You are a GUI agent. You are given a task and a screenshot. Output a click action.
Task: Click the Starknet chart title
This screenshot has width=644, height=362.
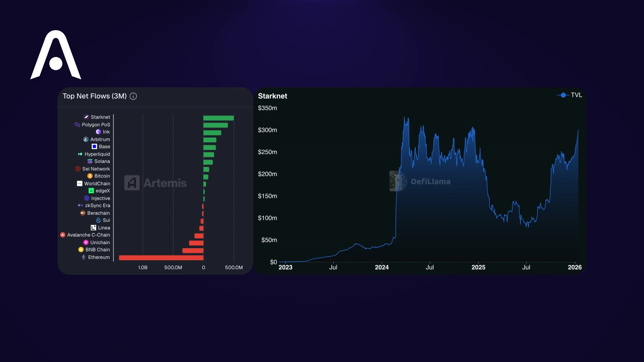tap(272, 96)
